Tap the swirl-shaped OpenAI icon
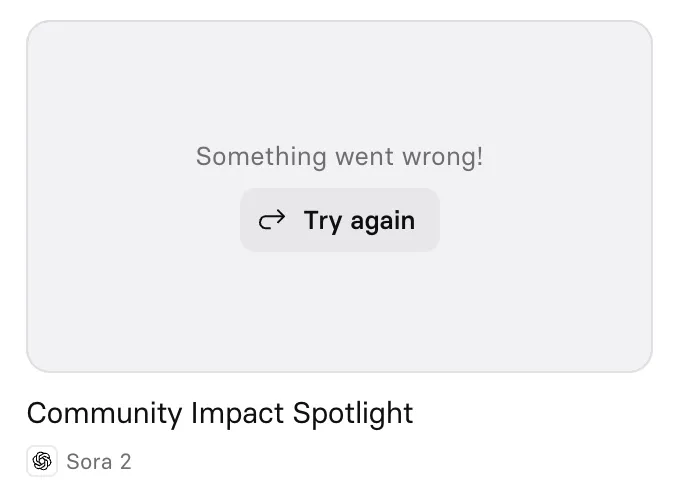 pyautogui.click(x=42, y=461)
